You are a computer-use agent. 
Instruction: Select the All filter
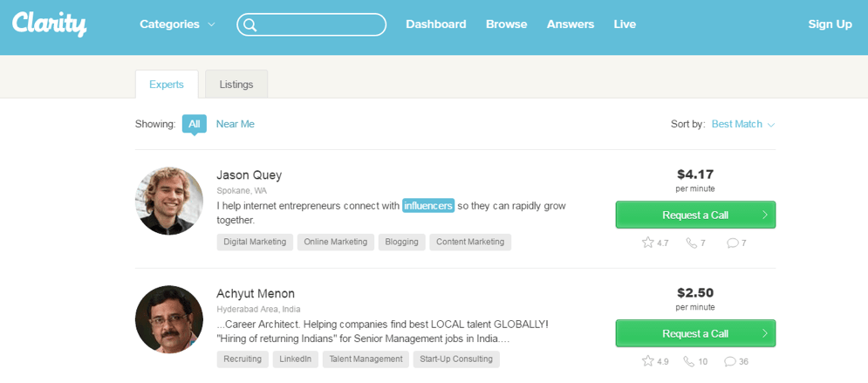[195, 124]
